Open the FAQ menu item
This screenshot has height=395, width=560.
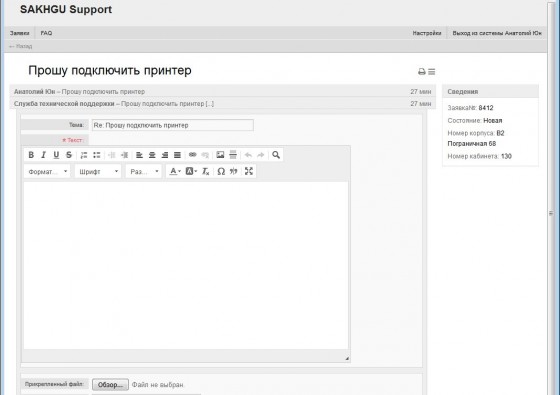click(x=46, y=33)
